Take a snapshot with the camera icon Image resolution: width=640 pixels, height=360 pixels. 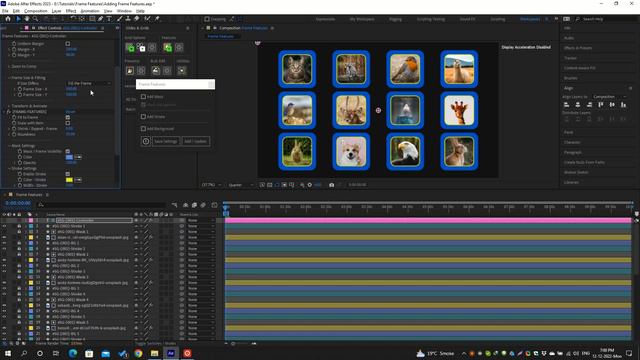[x=331, y=185]
